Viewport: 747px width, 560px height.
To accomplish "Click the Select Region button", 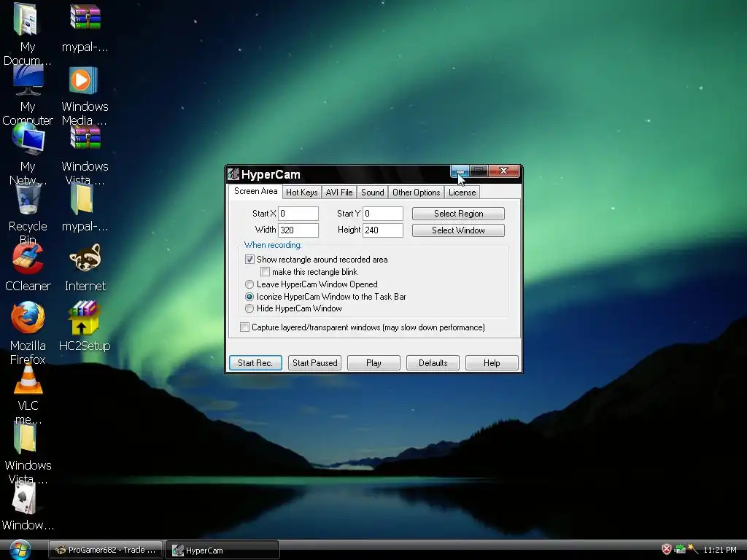I will (458, 214).
